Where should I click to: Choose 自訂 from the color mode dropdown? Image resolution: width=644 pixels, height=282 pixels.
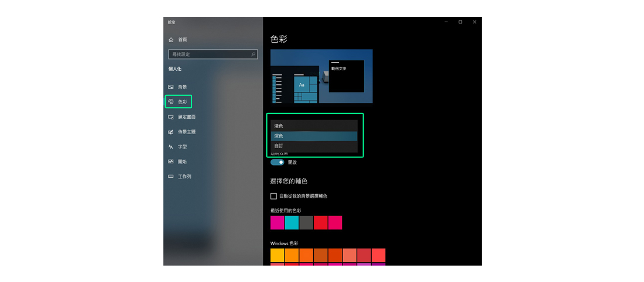(314, 146)
